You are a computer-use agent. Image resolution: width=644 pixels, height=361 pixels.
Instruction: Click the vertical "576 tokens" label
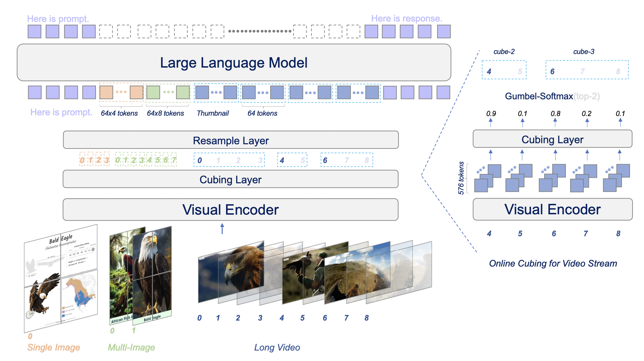point(461,178)
